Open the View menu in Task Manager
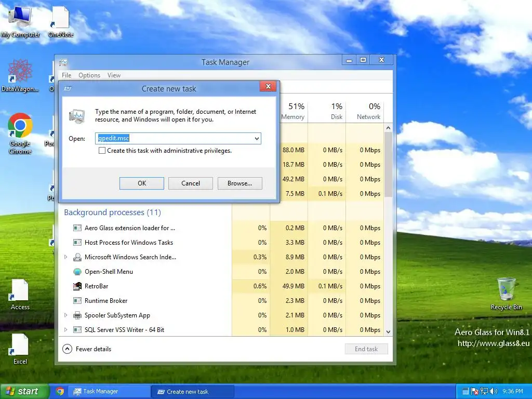 pyautogui.click(x=114, y=75)
